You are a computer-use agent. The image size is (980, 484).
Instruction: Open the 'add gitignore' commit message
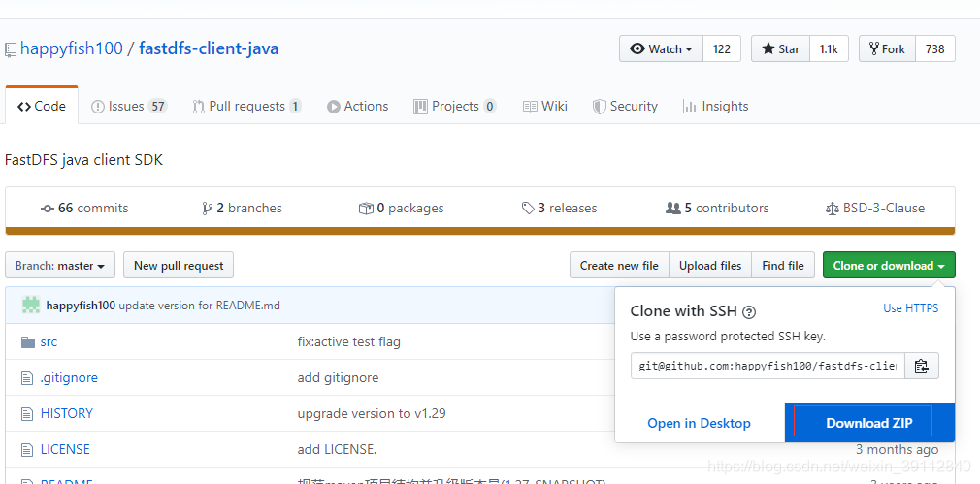(338, 378)
